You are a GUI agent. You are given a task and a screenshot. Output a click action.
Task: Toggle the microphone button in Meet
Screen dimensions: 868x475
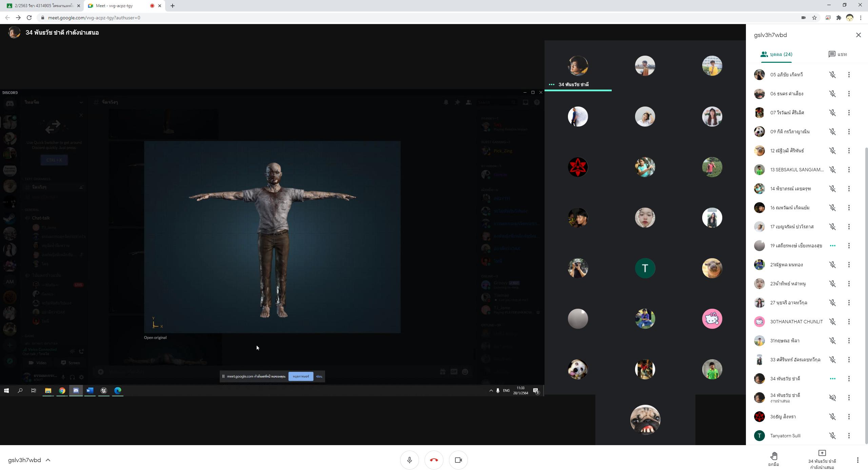click(x=409, y=460)
